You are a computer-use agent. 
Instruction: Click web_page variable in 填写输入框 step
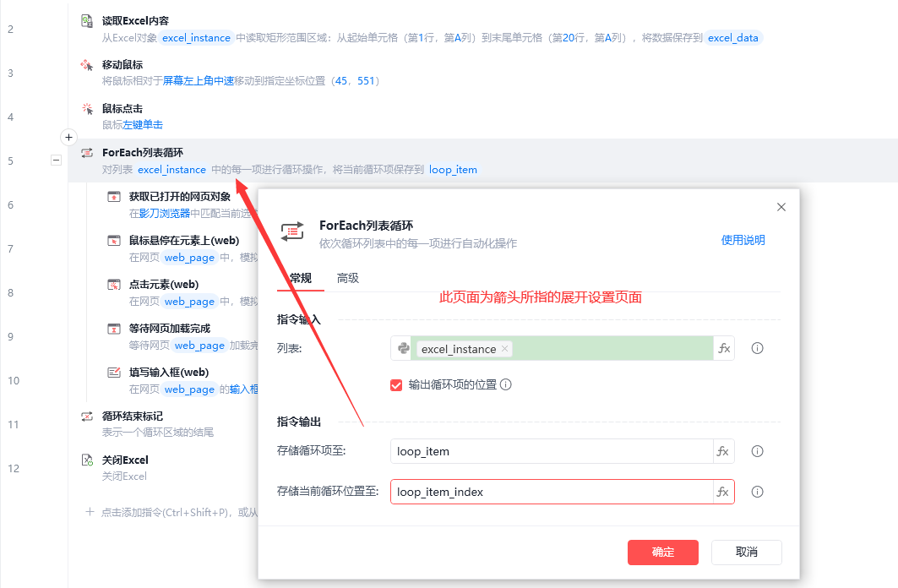pyautogui.click(x=189, y=389)
